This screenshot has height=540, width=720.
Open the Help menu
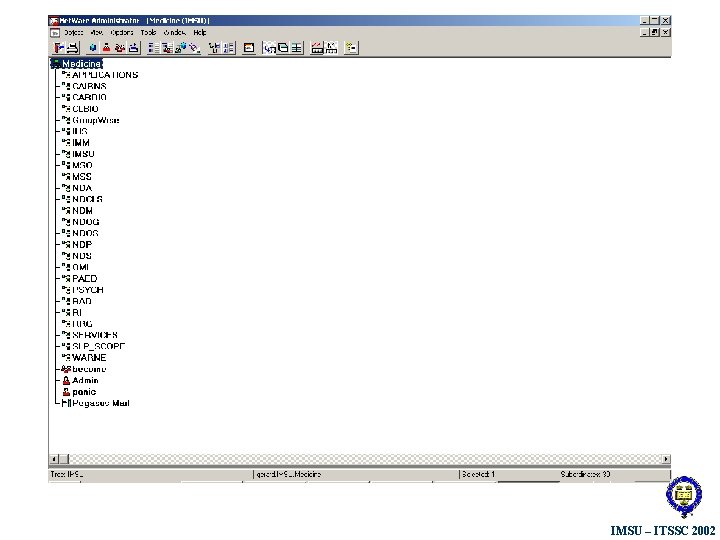click(x=200, y=33)
